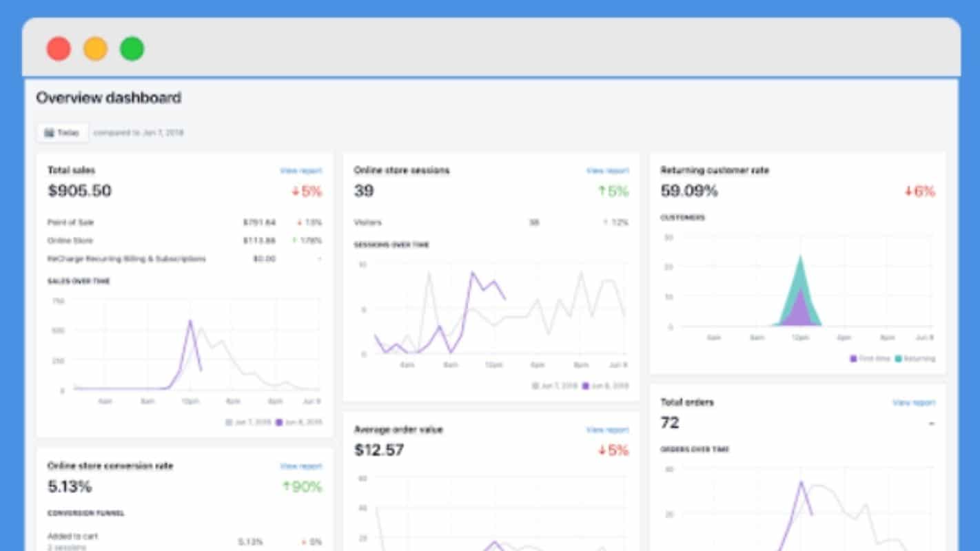980x551 pixels.
Task: Open View report for Online store conversion rate
Action: pyautogui.click(x=300, y=466)
